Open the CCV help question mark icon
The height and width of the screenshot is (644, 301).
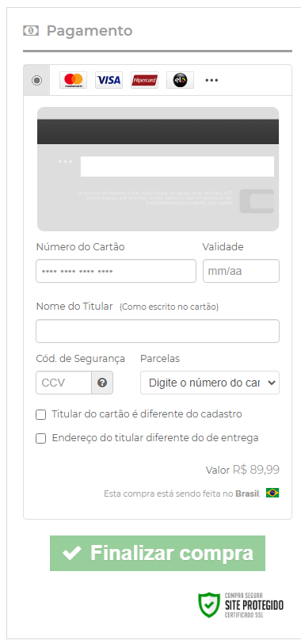click(x=102, y=383)
